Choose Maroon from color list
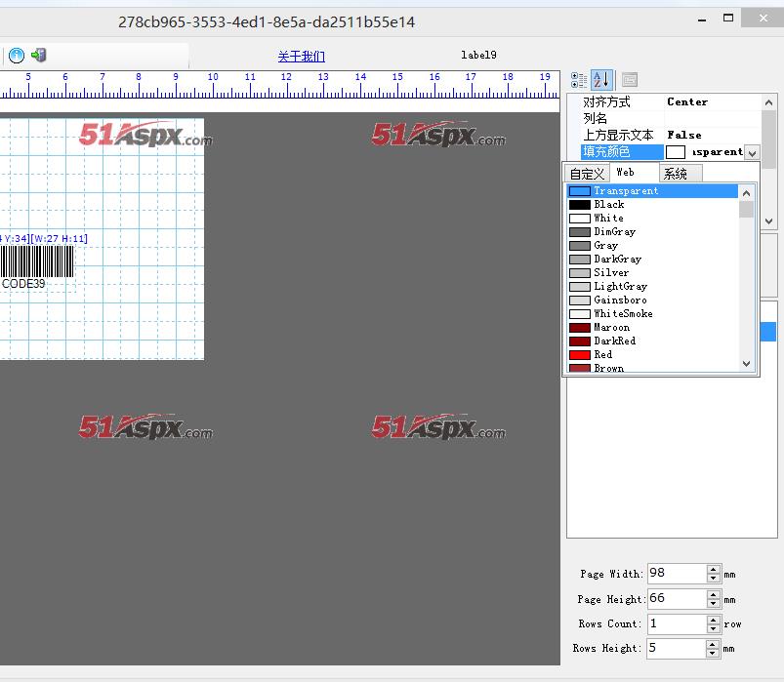 [x=652, y=327]
